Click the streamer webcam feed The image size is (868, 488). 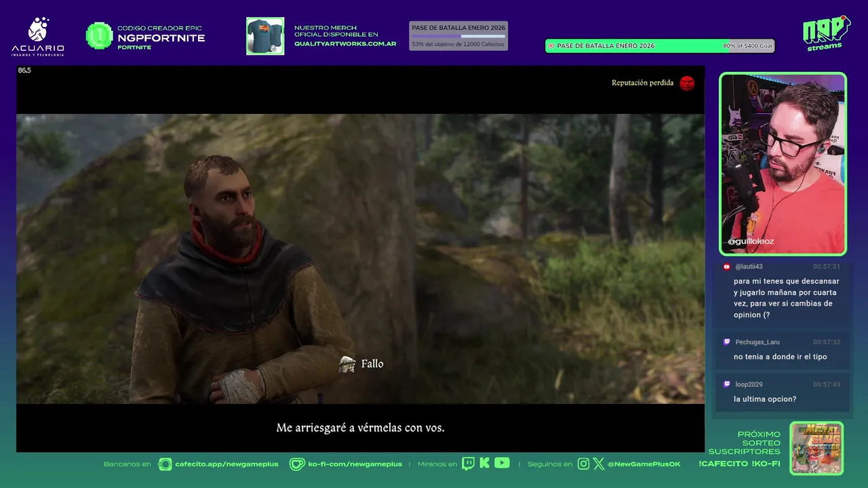click(783, 163)
